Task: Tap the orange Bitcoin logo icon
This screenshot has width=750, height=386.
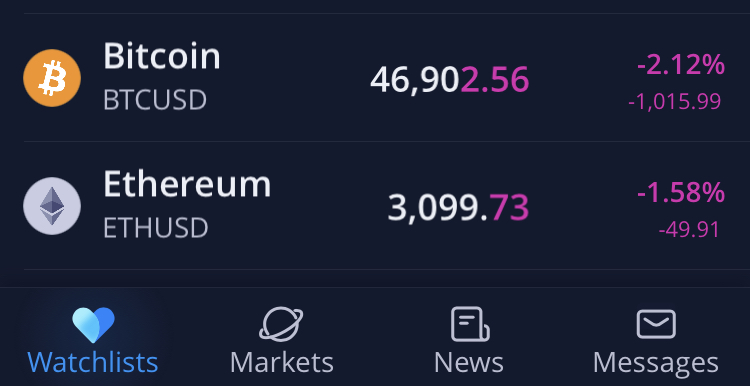Action: click(x=52, y=78)
